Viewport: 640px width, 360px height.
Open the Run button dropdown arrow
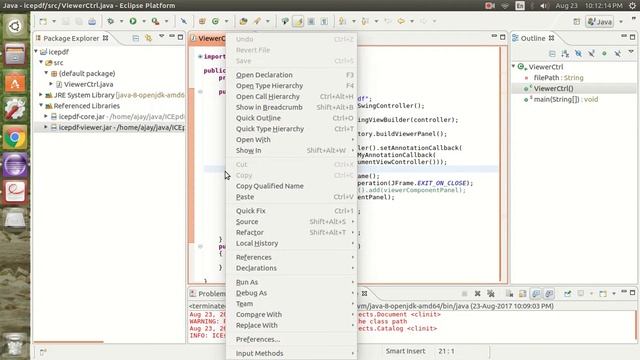(144, 21)
